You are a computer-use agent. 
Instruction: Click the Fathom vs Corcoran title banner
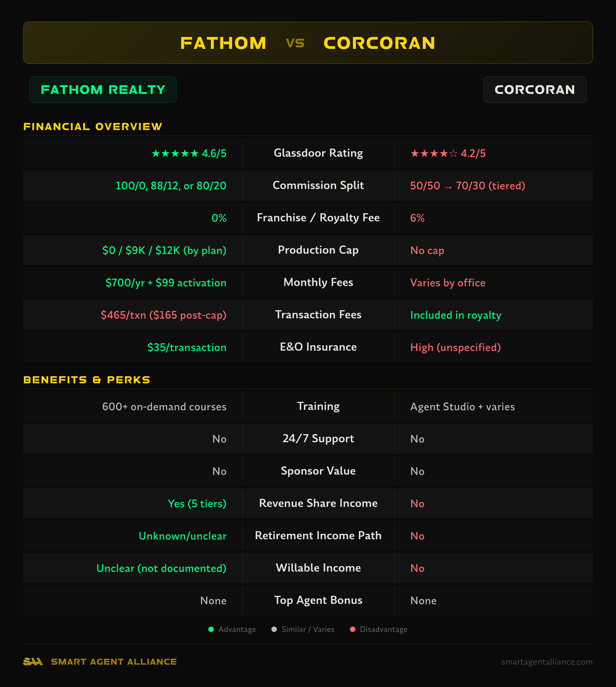(x=308, y=43)
